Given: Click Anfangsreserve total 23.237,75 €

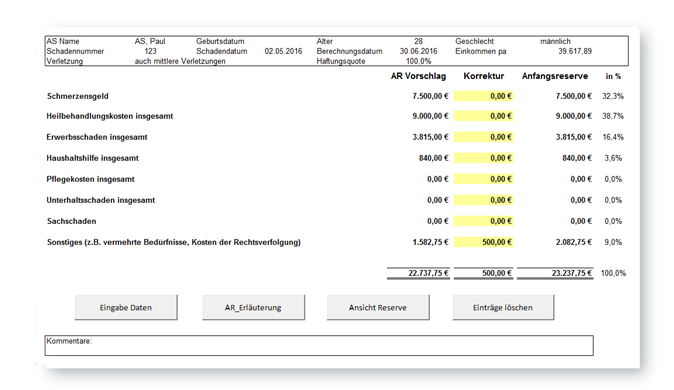Looking at the screenshot, I should click(x=572, y=273).
